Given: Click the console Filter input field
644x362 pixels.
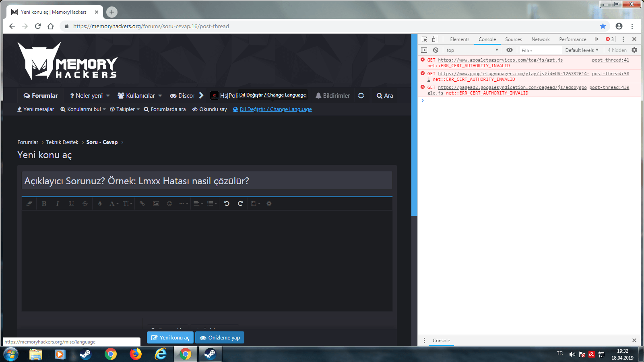Looking at the screenshot, I should (541, 50).
